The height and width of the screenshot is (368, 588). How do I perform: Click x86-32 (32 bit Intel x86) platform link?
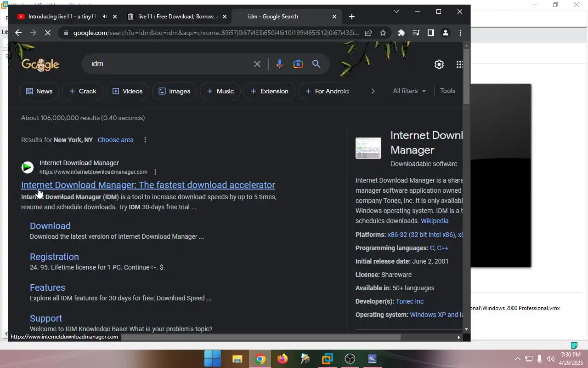point(422,235)
